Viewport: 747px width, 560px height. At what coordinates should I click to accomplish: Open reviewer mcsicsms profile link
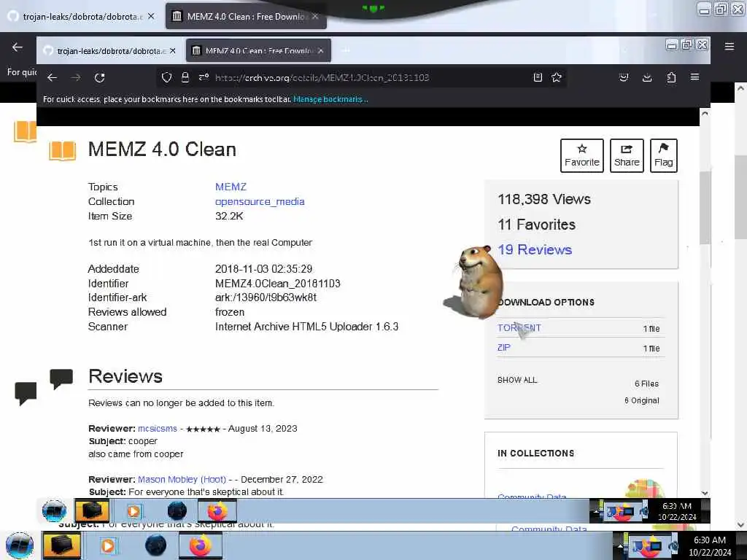158,429
